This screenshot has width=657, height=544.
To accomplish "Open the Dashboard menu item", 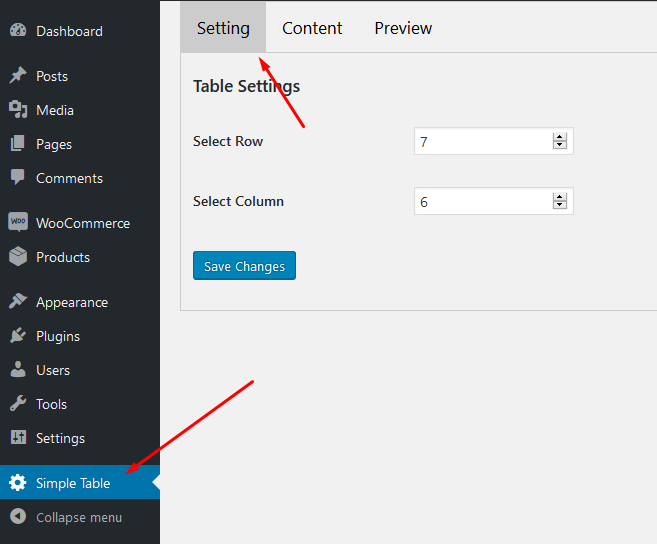I will 80,31.
